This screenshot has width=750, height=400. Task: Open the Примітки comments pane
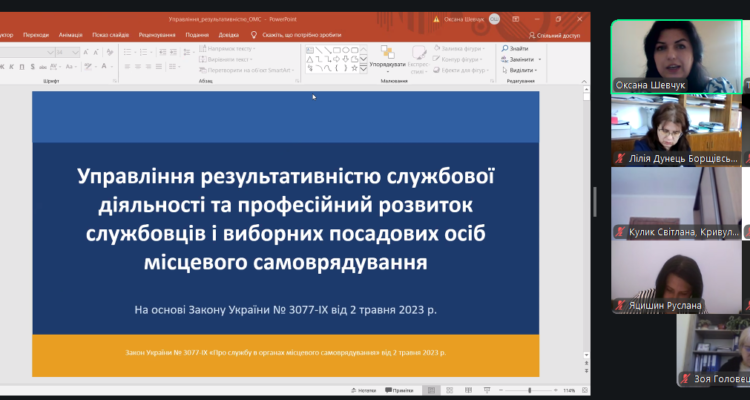[x=400, y=390]
